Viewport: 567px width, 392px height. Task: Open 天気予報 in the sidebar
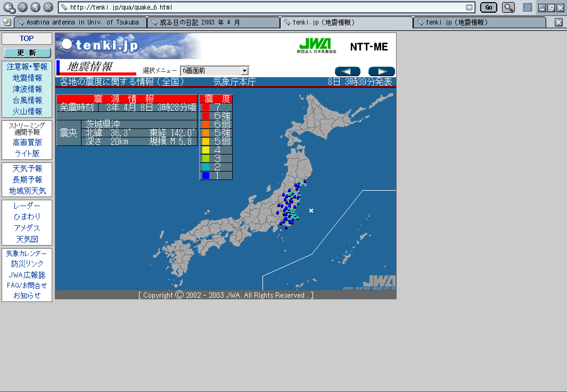(x=27, y=168)
